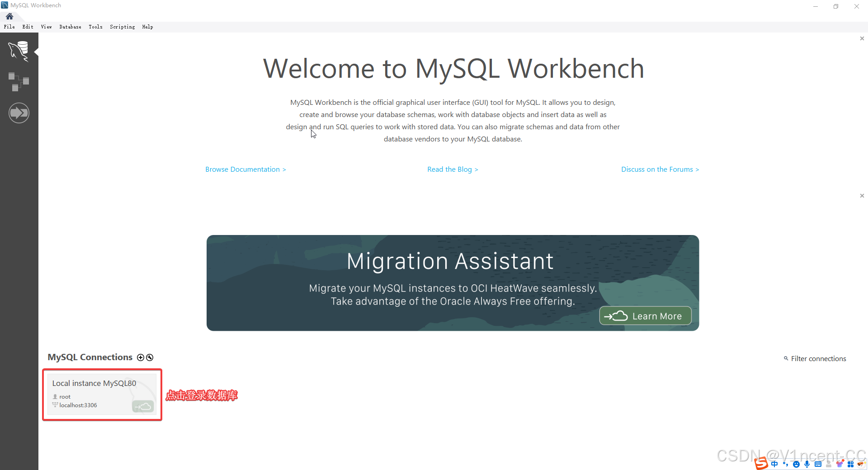The image size is (868, 470).
Task: Close the Migration Assistant banner panel
Action: 862,196
